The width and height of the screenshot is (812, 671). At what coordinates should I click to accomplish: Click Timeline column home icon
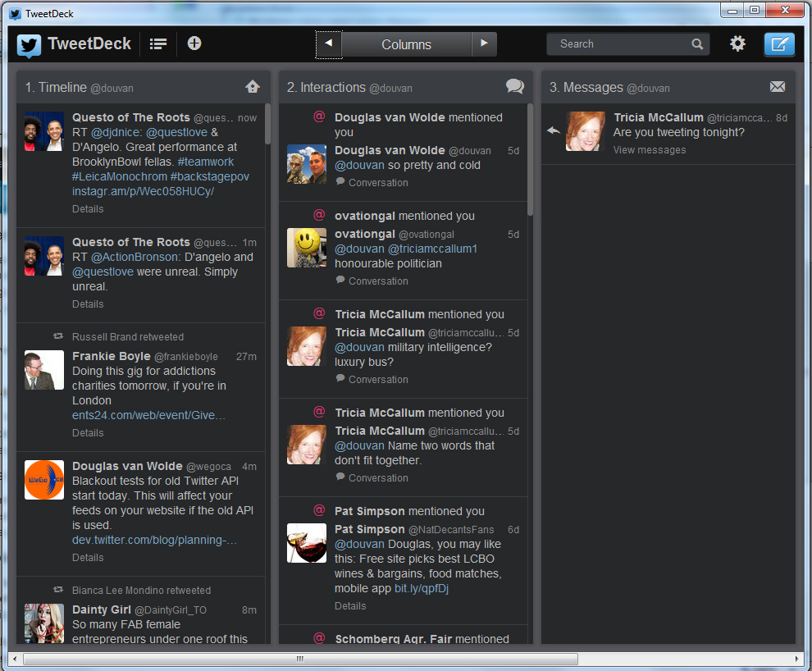coord(253,86)
